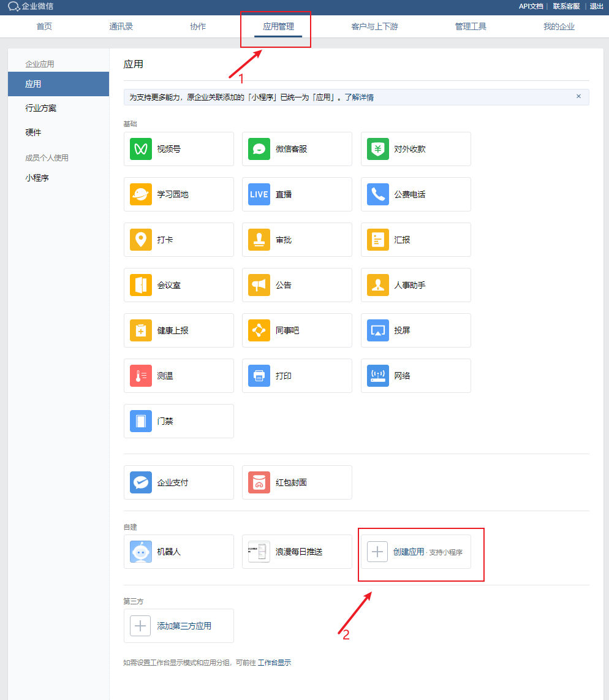Open the 同事吧 icon
Image resolution: width=609 pixels, height=700 pixels.
[259, 330]
